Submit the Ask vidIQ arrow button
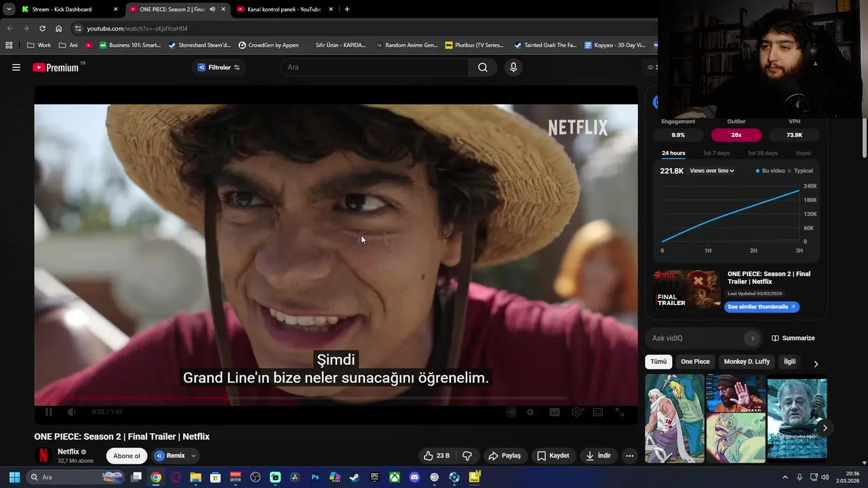868x488 pixels. pyautogui.click(x=752, y=338)
